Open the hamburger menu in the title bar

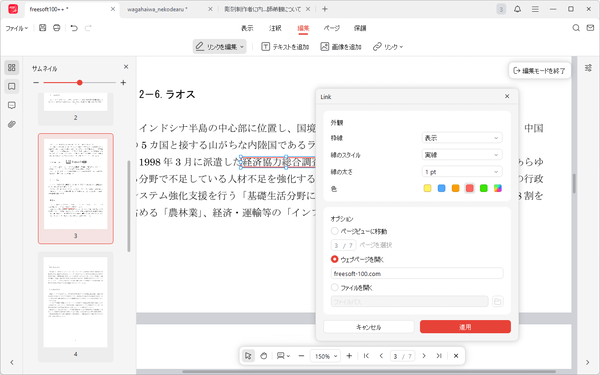pyautogui.click(x=535, y=9)
